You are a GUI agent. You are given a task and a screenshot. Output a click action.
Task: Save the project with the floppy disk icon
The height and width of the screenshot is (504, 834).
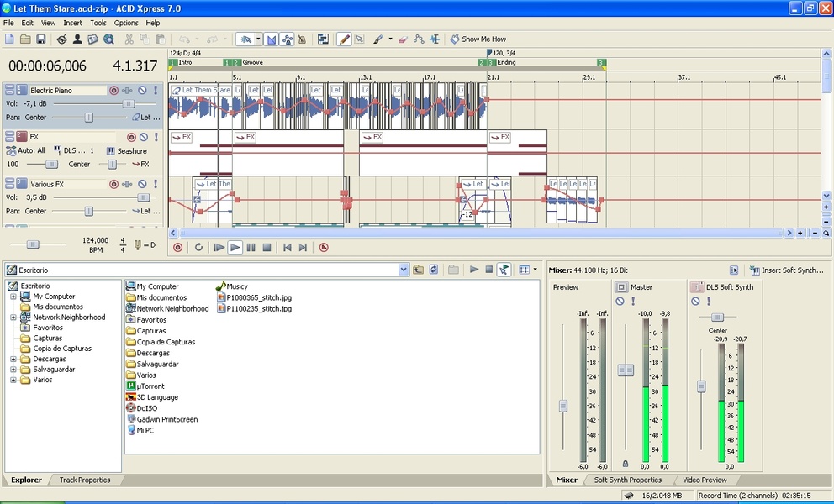(x=40, y=39)
